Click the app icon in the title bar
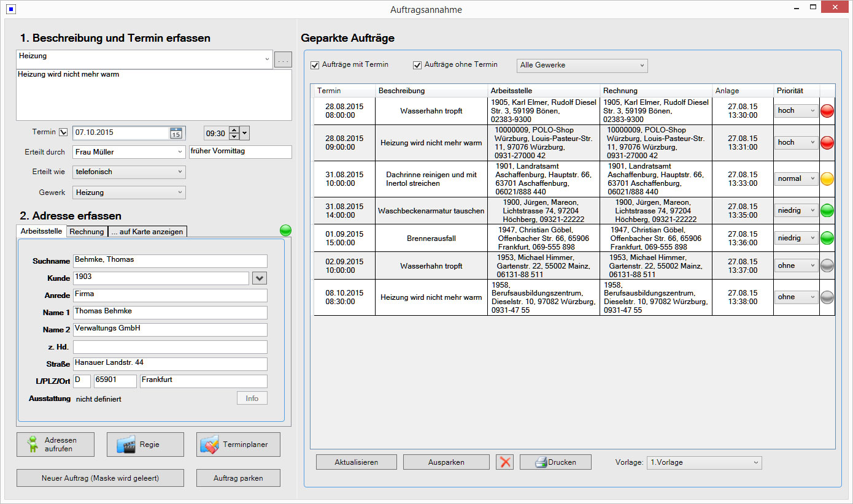 click(x=11, y=9)
